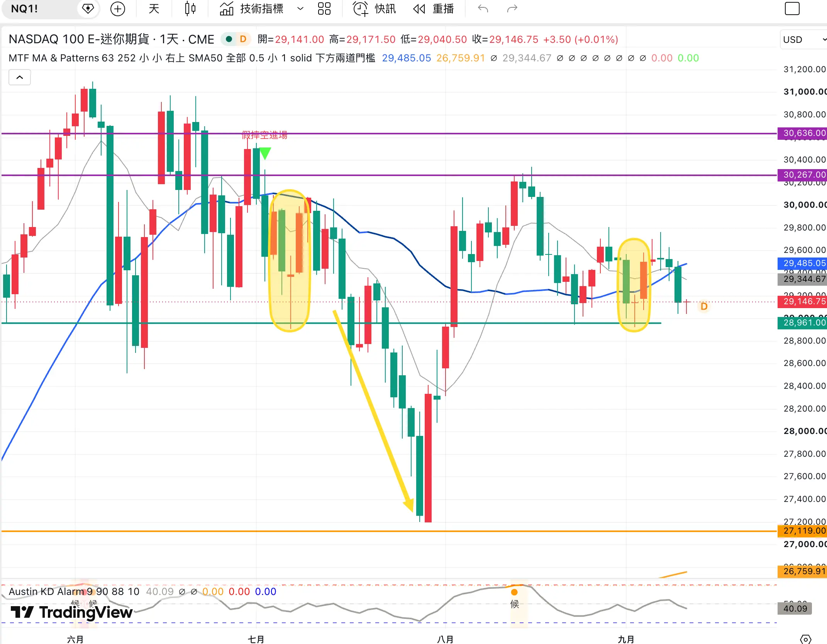
Task: Click the 八月 time axis label
Action: (445, 639)
